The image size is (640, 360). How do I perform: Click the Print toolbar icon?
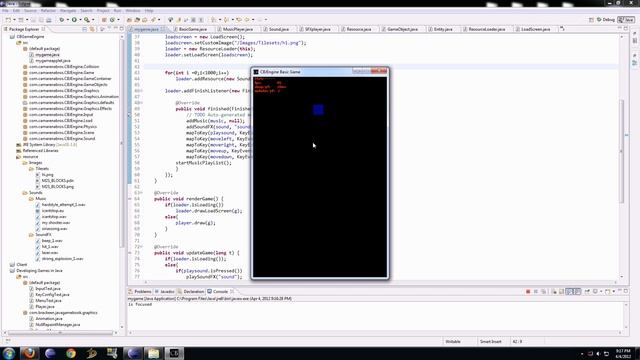click(x=49, y=20)
